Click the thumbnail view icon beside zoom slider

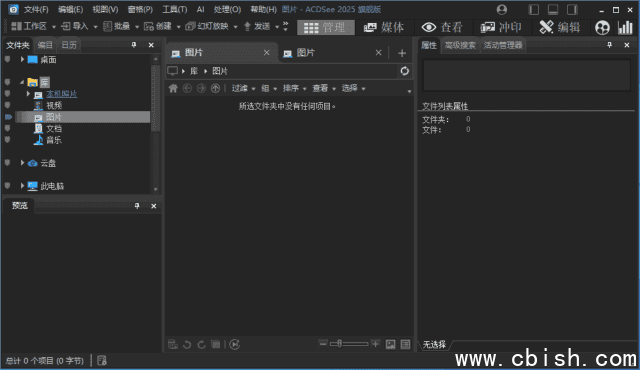(x=390, y=344)
